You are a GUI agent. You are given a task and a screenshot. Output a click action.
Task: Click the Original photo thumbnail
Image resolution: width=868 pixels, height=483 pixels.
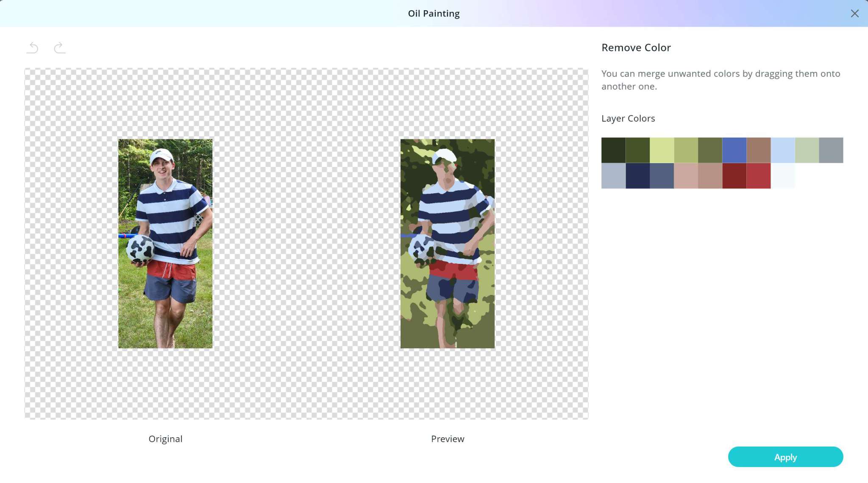point(165,244)
